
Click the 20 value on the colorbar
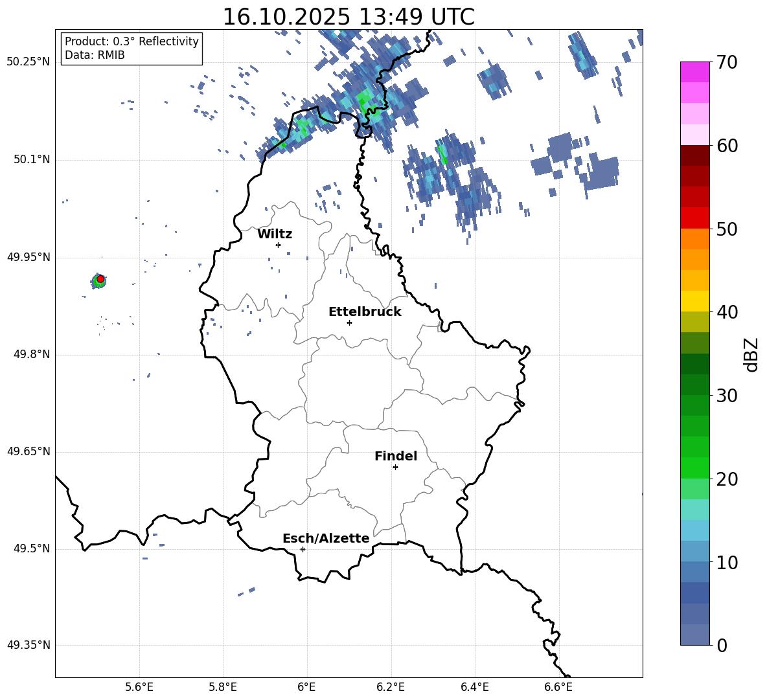(x=727, y=479)
